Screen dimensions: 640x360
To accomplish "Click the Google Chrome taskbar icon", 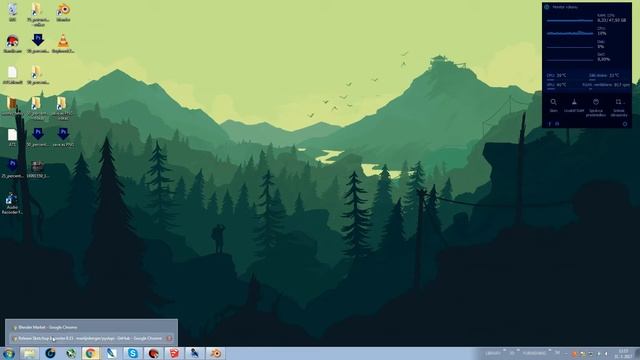I will (91, 353).
